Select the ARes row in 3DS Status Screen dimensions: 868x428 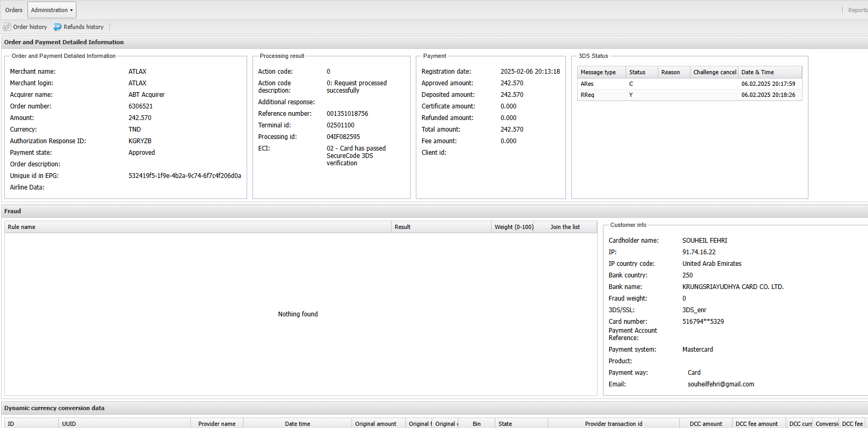pos(689,84)
